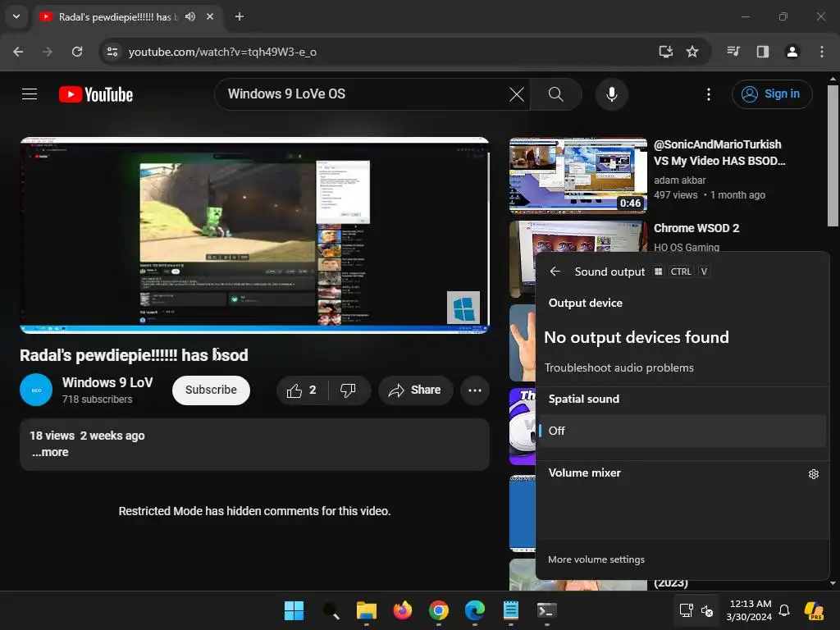The height and width of the screenshot is (630, 840).
Task: Install app icon in address bar
Action: (x=665, y=52)
